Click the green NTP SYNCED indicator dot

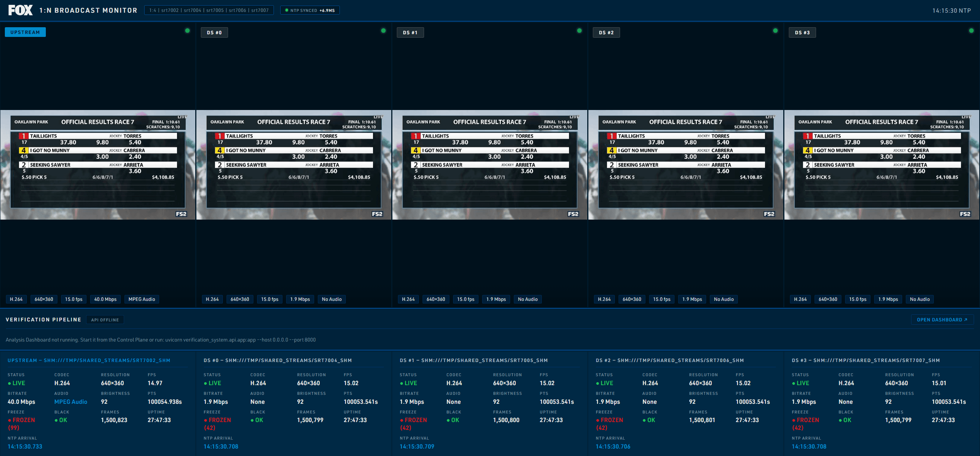tap(287, 10)
